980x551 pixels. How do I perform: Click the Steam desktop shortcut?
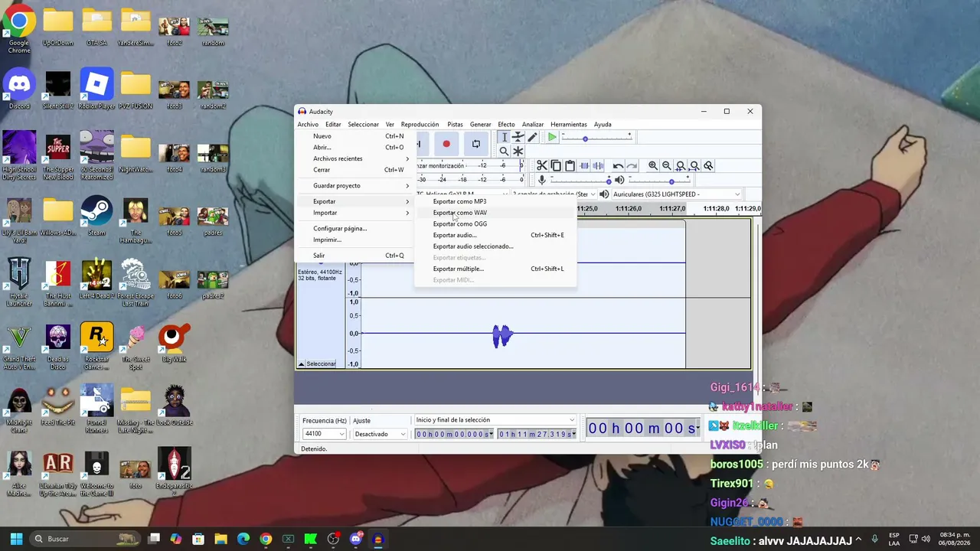(x=96, y=216)
